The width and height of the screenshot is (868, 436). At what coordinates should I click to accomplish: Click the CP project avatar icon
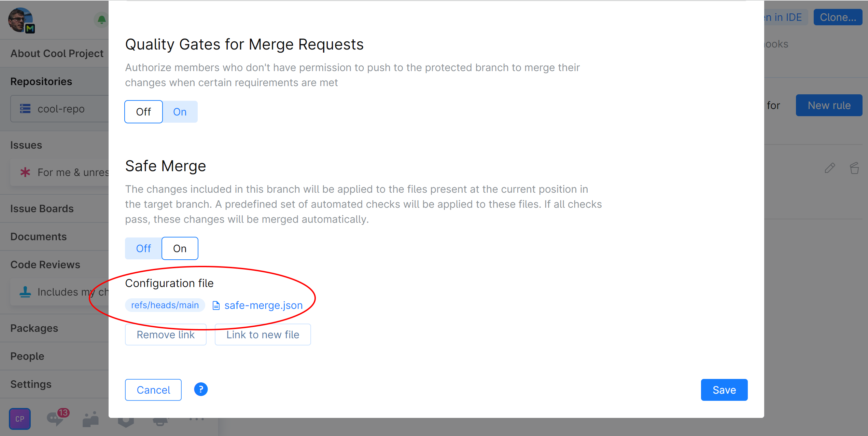tap(20, 419)
